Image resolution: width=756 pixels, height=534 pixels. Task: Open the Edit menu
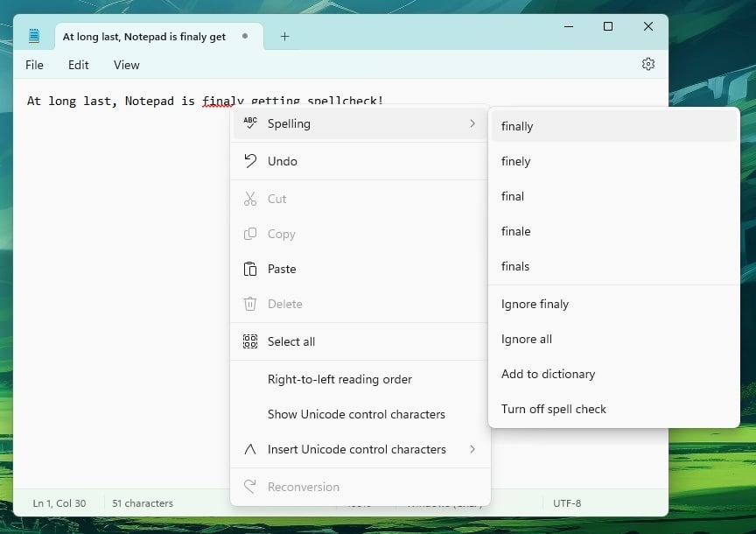79,65
